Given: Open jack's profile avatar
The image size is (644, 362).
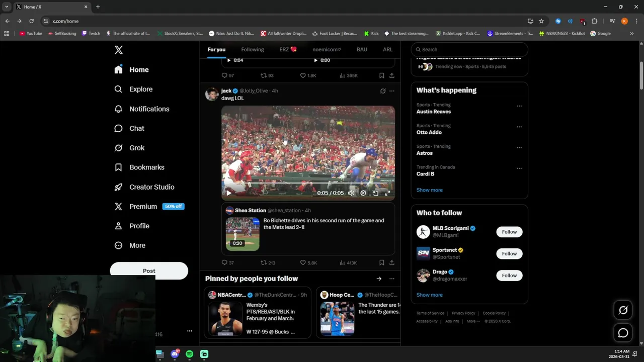Looking at the screenshot, I should pos(212,94).
